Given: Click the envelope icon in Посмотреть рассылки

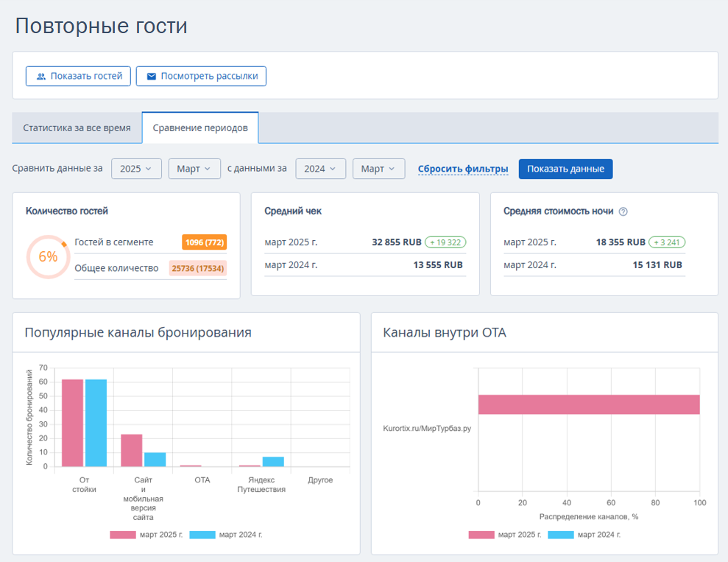Looking at the screenshot, I should tap(151, 76).
